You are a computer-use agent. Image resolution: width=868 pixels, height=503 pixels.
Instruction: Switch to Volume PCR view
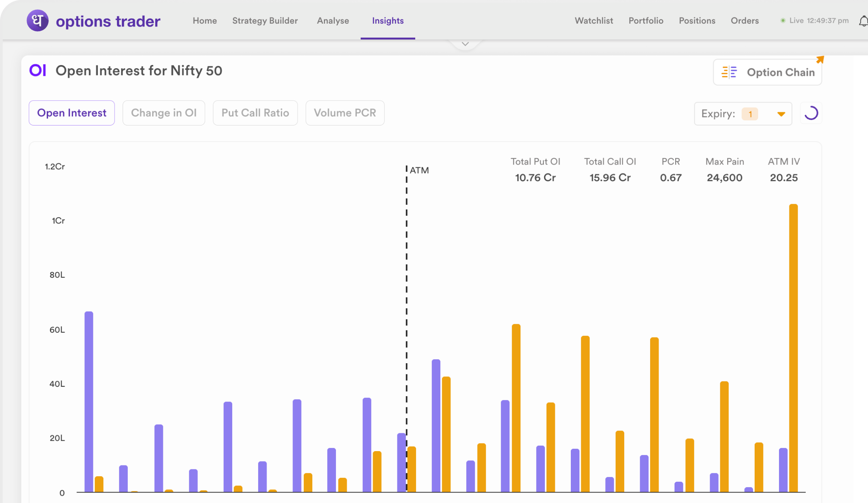pos(345,113)
